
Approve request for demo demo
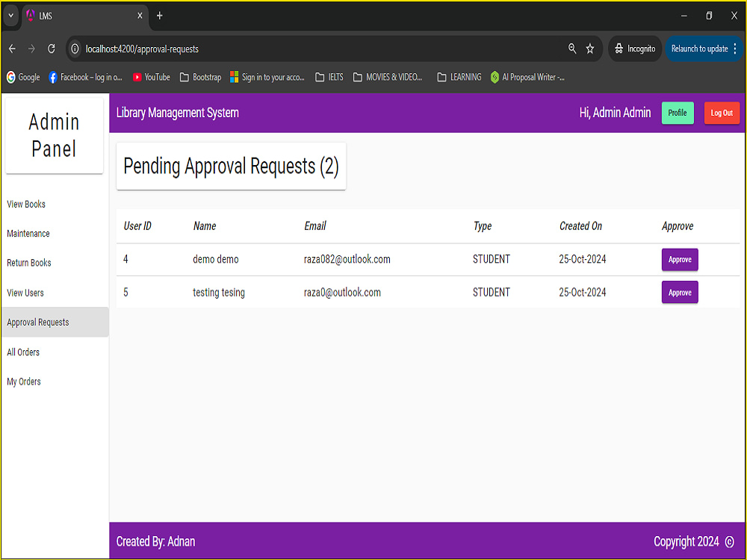[680, 260]
